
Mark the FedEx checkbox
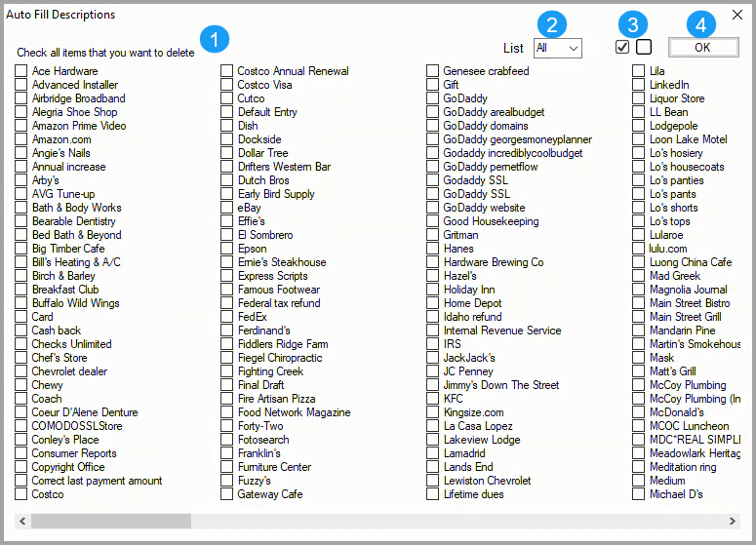pyautogui.click(x=226, y=317)
